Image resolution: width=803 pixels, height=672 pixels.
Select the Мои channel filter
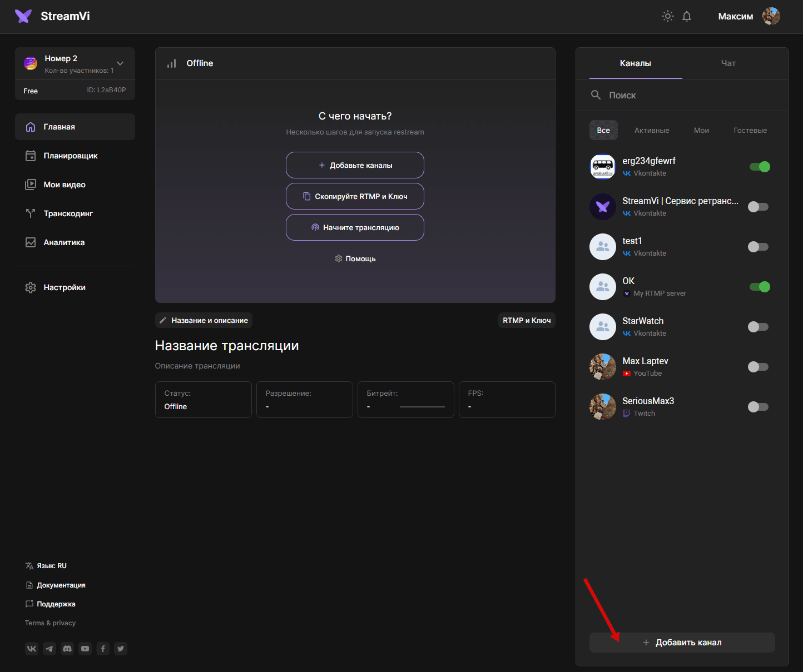point(701,130)
